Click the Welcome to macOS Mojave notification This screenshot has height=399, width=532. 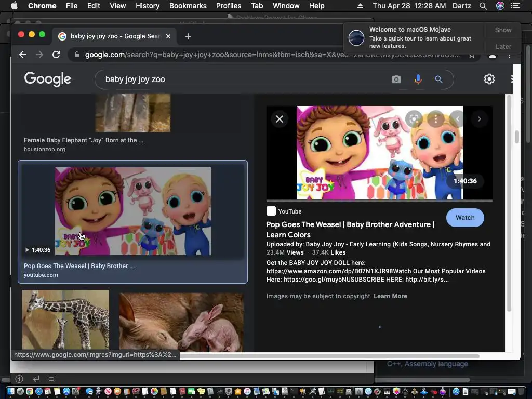pos(414,37)
